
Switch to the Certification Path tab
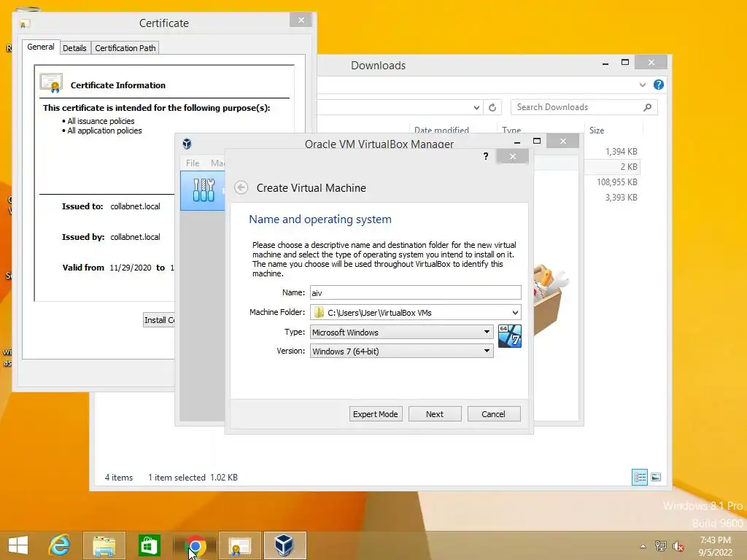[x=125, y=48]
